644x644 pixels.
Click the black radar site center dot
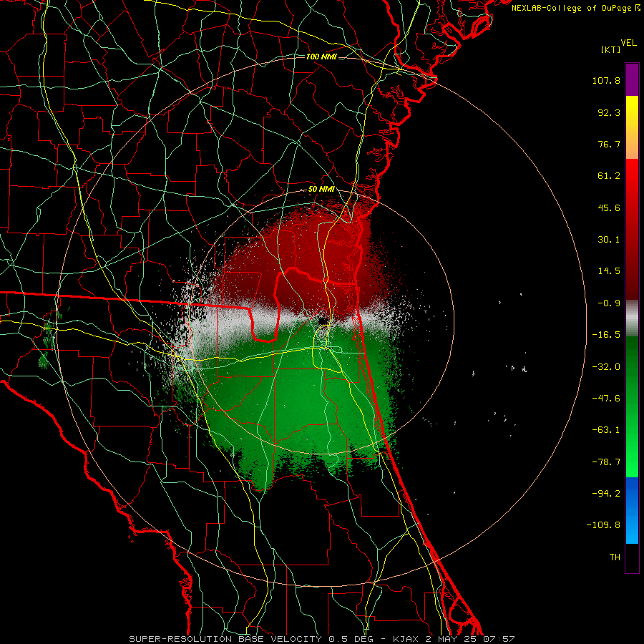coord(323,319)
